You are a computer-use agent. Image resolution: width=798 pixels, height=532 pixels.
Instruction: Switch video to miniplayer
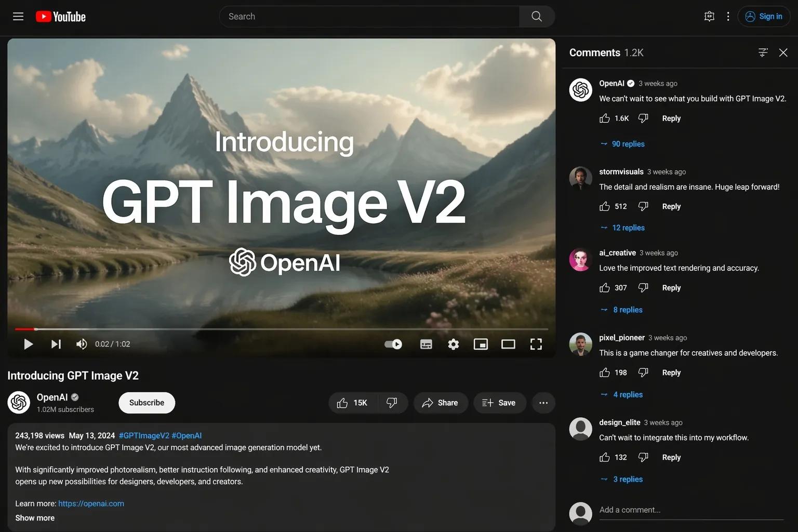click(x=481, y=344)
